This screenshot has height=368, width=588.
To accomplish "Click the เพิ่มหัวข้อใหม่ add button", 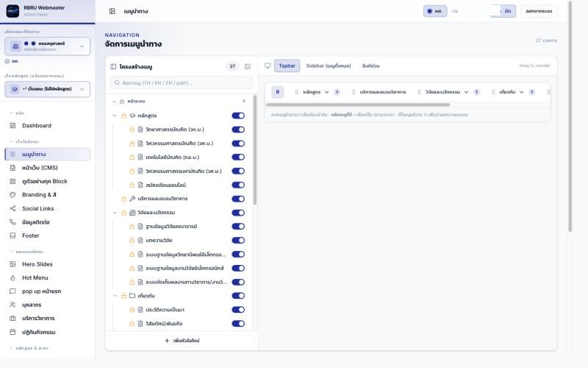I will (x=182, y=341).
